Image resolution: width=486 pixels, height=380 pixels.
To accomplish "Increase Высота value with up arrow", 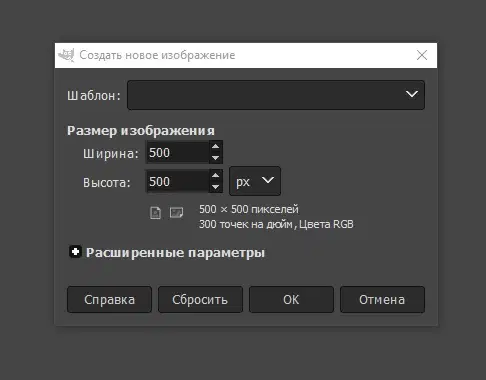I will (x=216, y=175).
